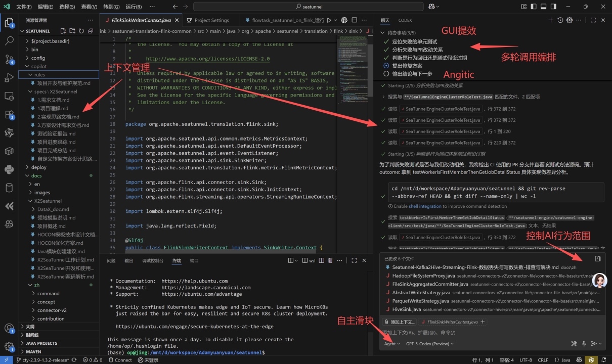Click the split editor icon
The width and height of the screenshot is (612, 364).
[354, 20]
